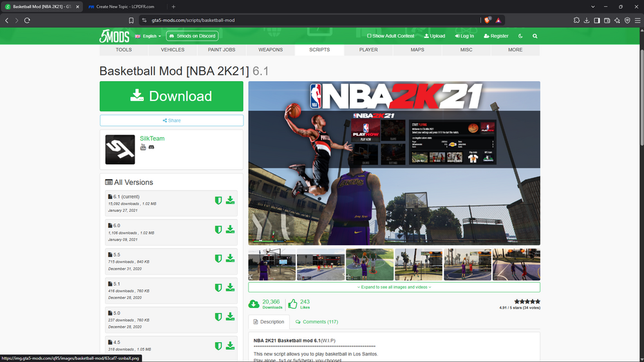
Task: Open the Brave Rewards triangle icon
Action: pyautogui.click(x=498, y=20)
